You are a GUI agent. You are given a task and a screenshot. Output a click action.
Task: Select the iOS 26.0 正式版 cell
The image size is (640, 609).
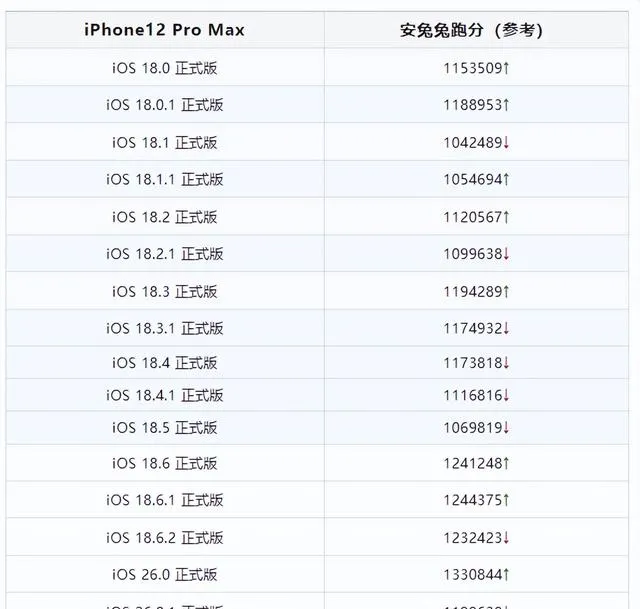point(165,575)
